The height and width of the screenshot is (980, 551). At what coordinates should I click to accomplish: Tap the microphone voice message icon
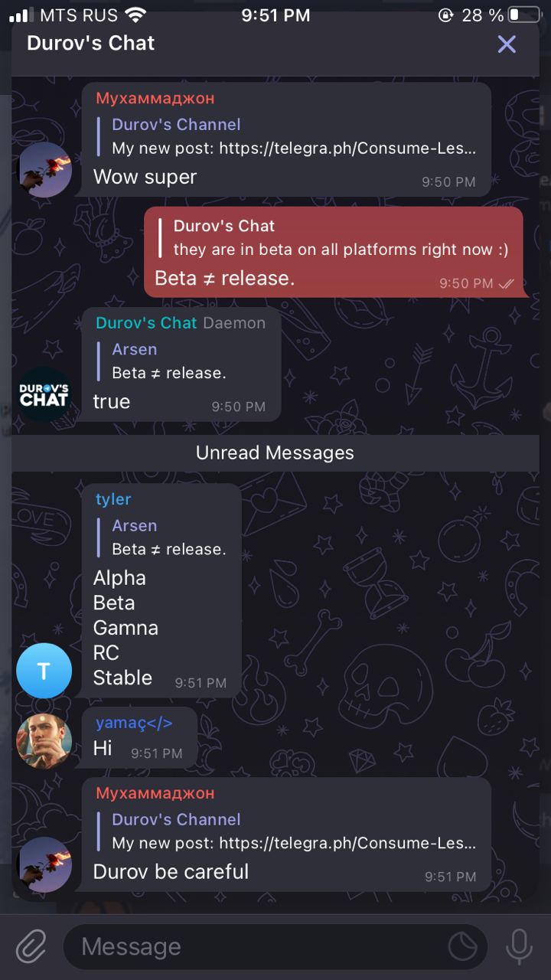pos(519,946)
